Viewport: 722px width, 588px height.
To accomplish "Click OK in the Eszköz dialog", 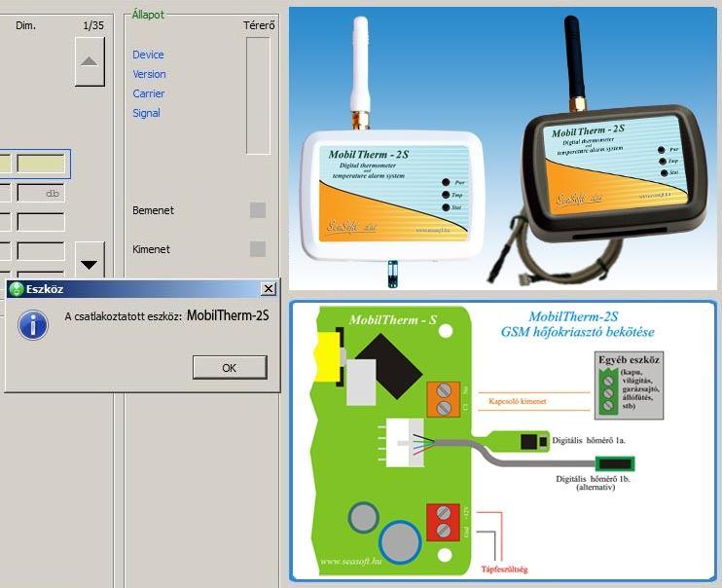I will click(x=230, y=367).
